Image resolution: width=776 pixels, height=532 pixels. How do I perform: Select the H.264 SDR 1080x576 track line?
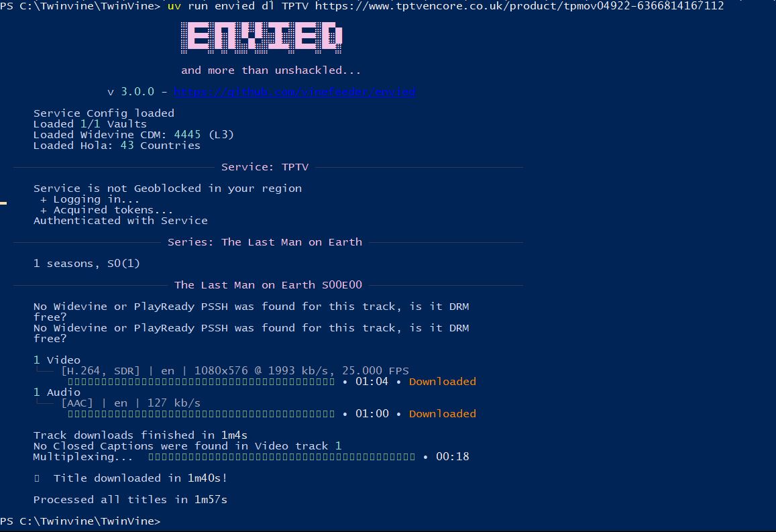click(x=235, y=371)
